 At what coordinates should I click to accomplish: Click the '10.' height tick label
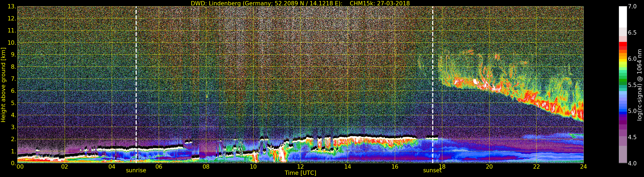coord(12,43)
